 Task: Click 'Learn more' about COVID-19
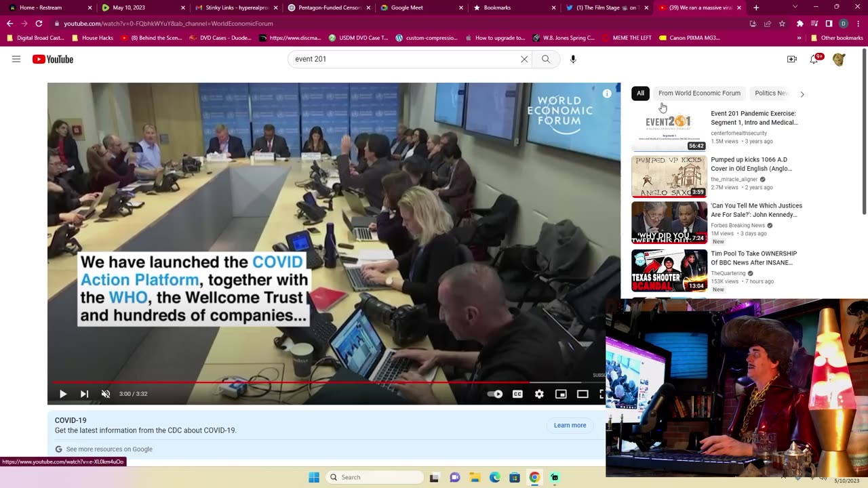click(x=570, y=426)
